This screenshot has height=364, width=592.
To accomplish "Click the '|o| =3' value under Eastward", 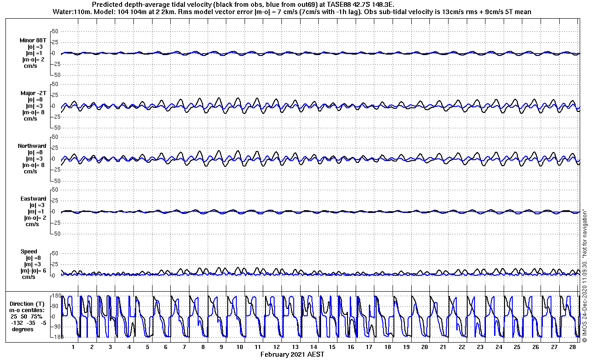I will coord(36,205).
